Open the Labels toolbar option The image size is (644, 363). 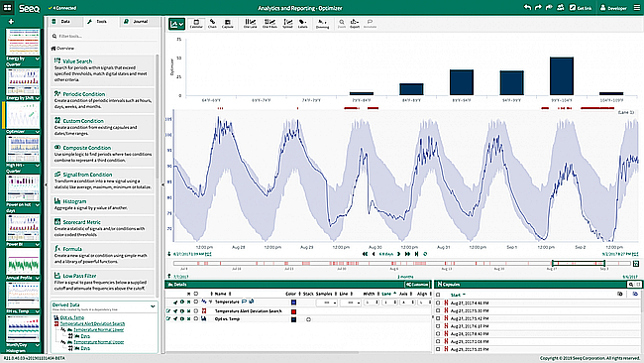tap(303, 24)
